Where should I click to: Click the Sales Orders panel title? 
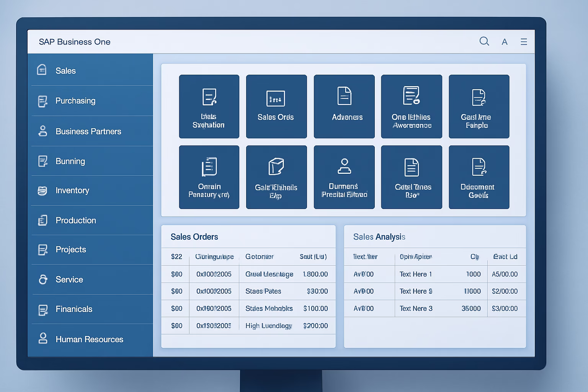pyautogui.click(x=194, y=237)
